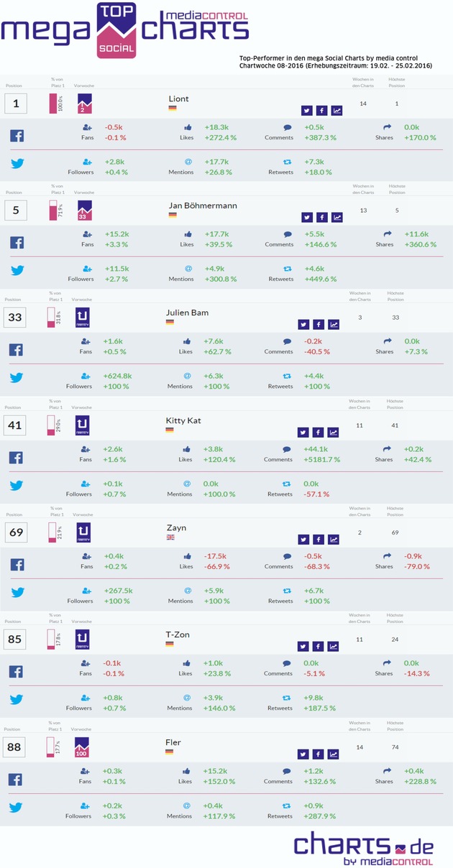Click the Liont artist name

(178, 98)
